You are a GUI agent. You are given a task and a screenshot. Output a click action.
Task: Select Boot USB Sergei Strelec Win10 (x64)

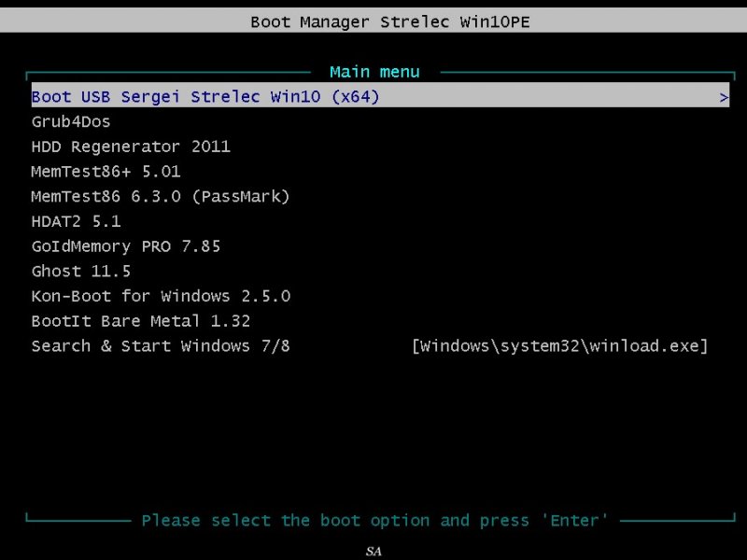pyautogui.click(x=380, y=96)
